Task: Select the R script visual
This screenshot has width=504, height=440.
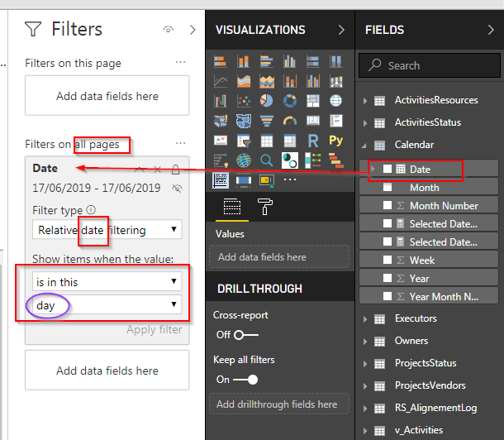Action: point(313,141)
